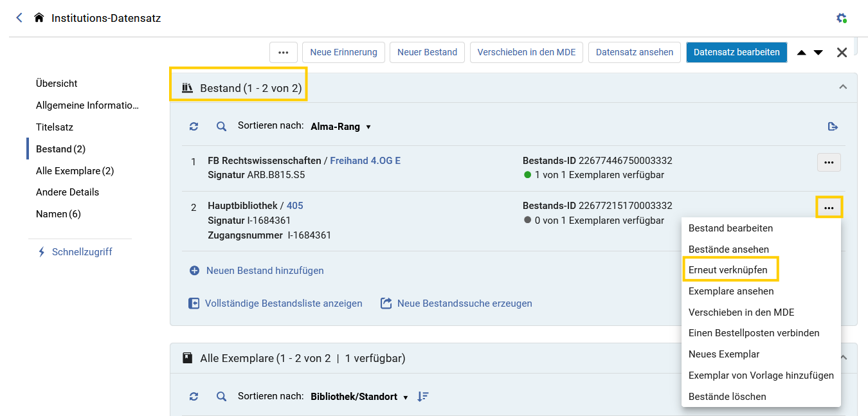This screenshot has width=868, height=416.
Task: Select Erneut verknüpfen from the menu
Action: (x=728, y=270)
